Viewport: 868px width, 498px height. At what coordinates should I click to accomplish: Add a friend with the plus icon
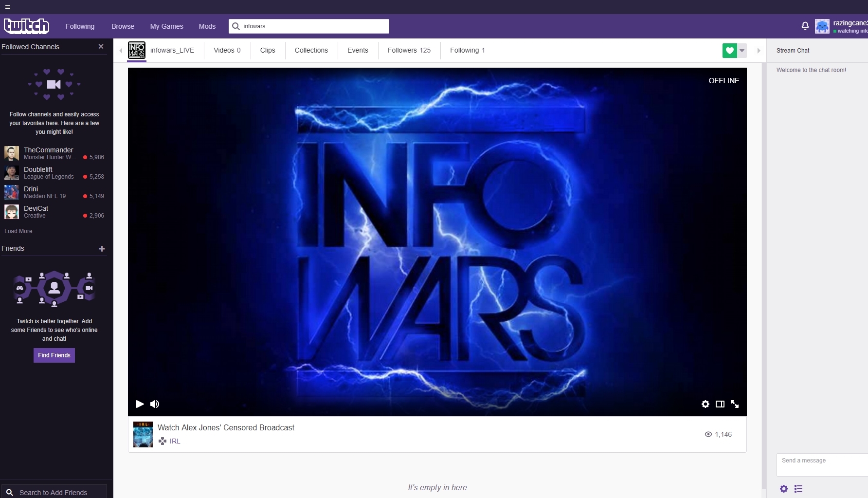tap(102, 249)
